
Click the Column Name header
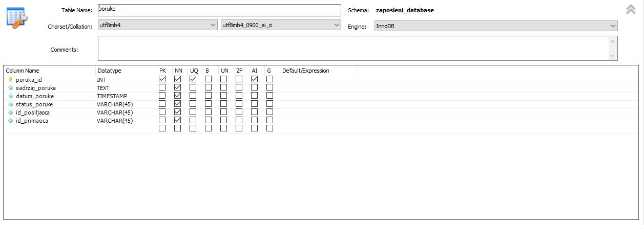[23, 71]
